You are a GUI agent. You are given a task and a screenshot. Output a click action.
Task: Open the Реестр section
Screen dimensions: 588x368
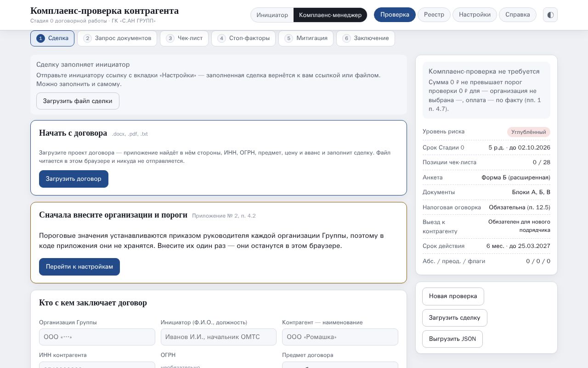(x=434, y=15)
